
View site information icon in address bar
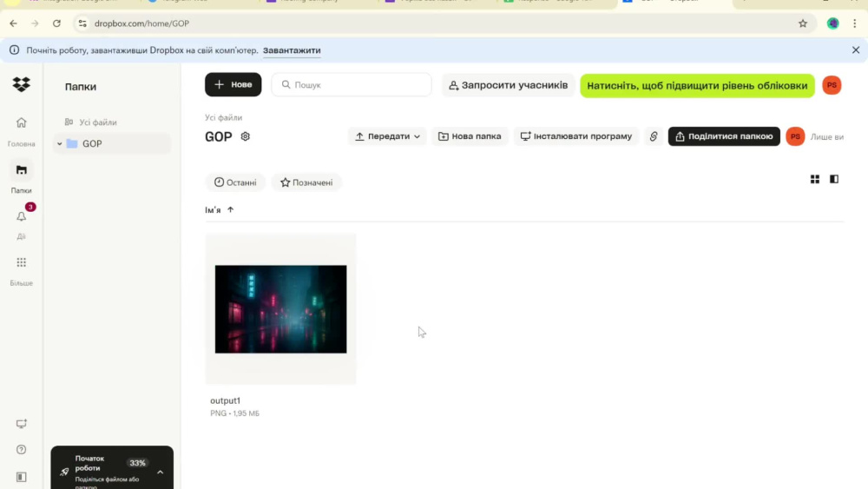[x=82, y=23]
